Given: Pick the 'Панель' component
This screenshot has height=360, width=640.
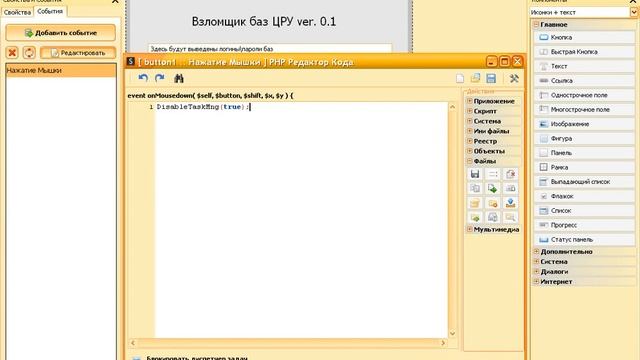Looking at the screenshot, I should [x=584, y=153].
